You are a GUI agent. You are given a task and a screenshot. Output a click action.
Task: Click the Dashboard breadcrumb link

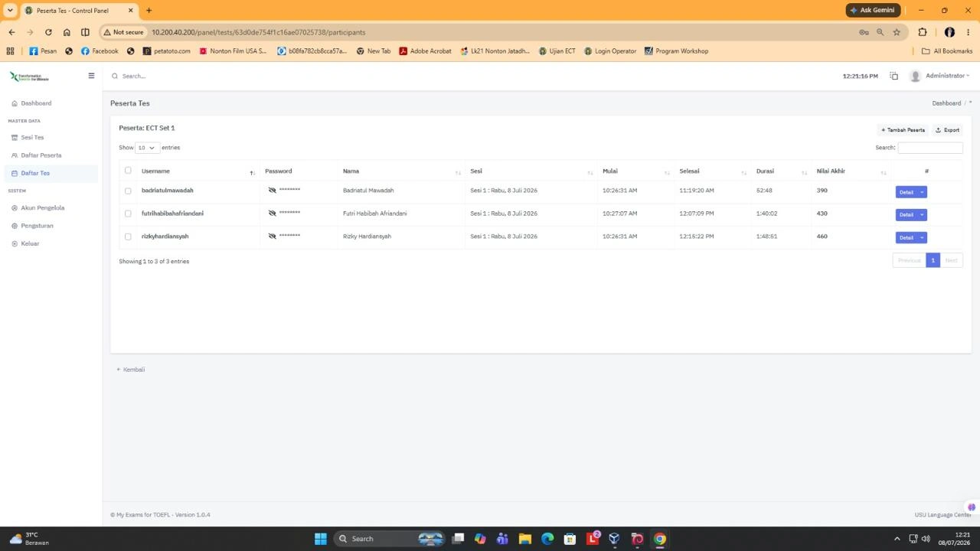coord(946,103)
